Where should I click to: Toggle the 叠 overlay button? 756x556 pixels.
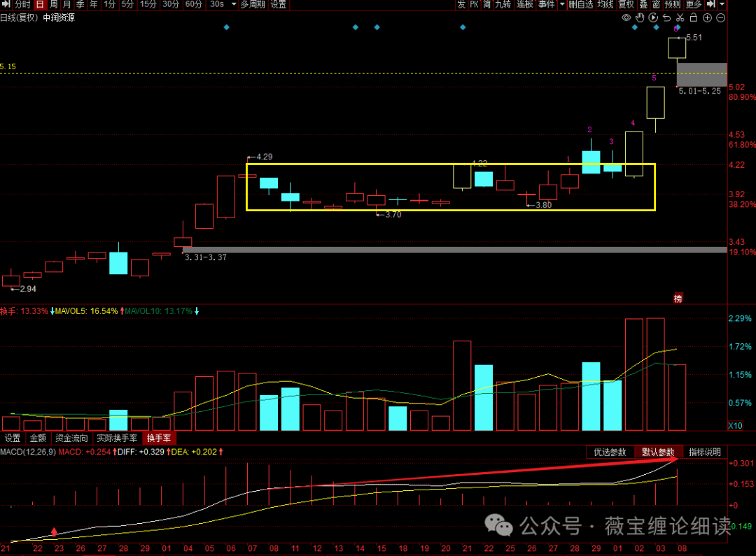pos(643,4)
